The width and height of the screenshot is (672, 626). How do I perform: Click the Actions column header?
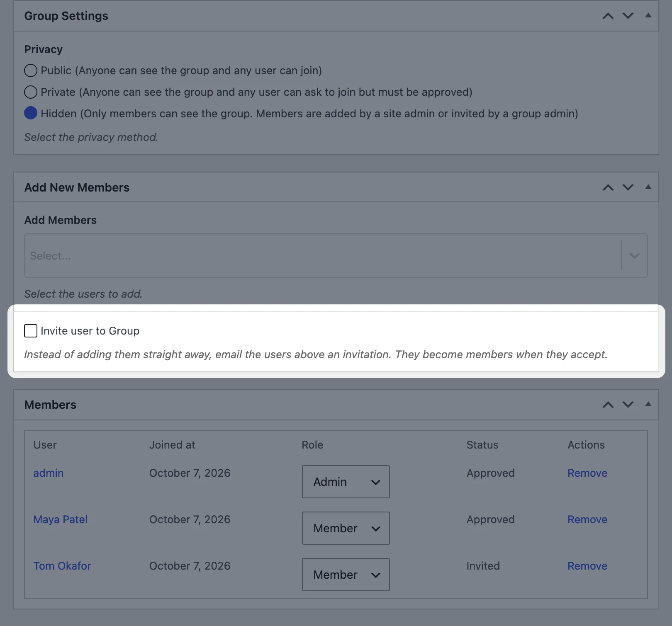click(x=586, y=445)
